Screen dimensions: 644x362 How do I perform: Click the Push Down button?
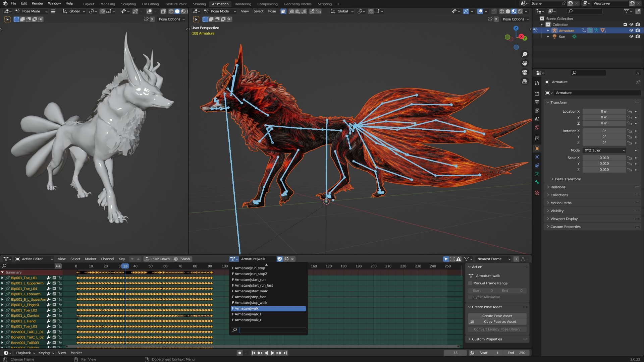pyautogui.click(x=157, y=259)
